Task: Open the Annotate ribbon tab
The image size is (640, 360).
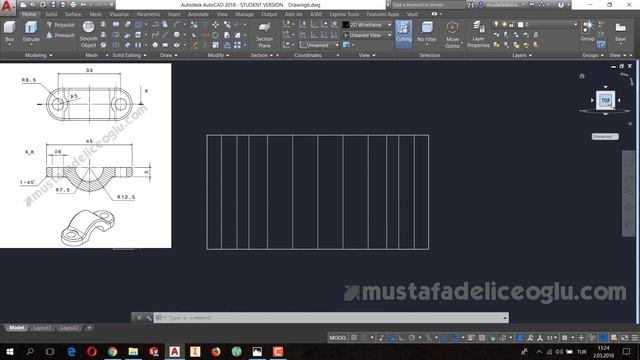Action: pyautogui.click(x=198, y=14)
